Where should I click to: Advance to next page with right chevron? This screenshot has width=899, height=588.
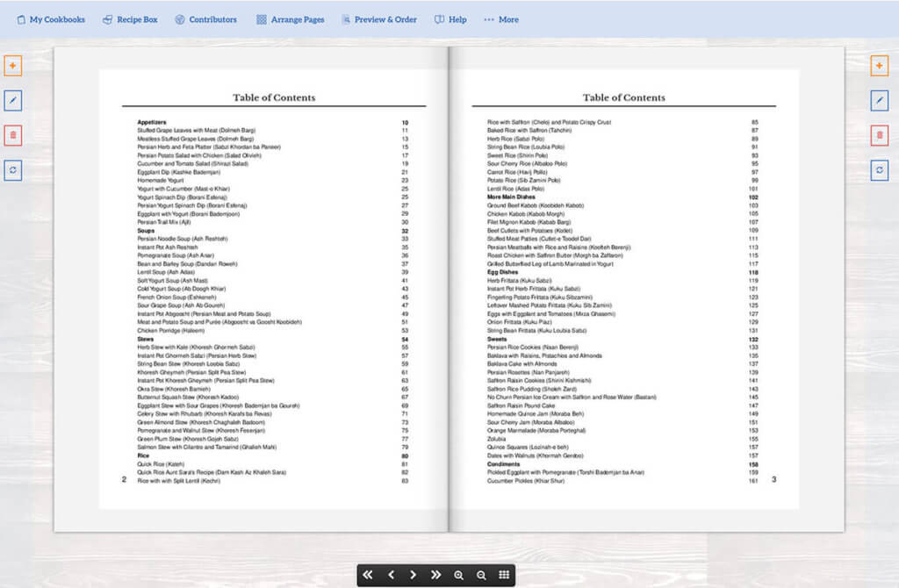click(414, 575)
